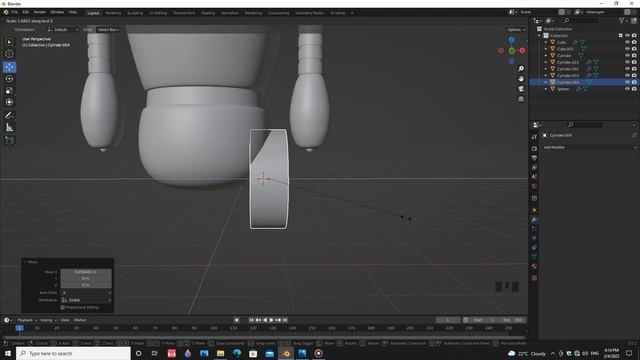Activate the Transform tool

pos(9,102)
